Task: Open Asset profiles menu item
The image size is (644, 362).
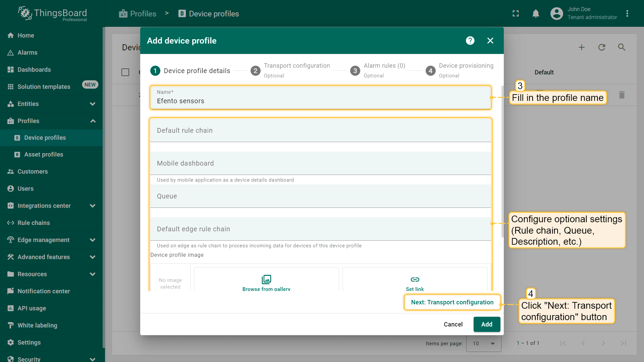Action: point(44,155)
